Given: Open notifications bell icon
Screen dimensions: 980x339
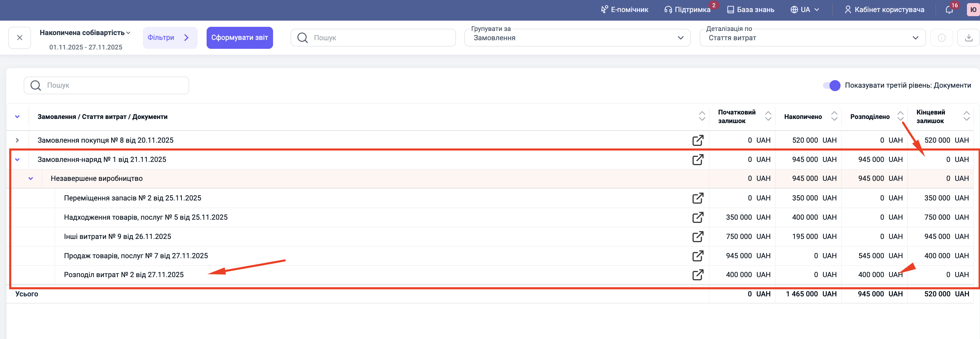Looking at the screenshot, I should click(949, 10).
